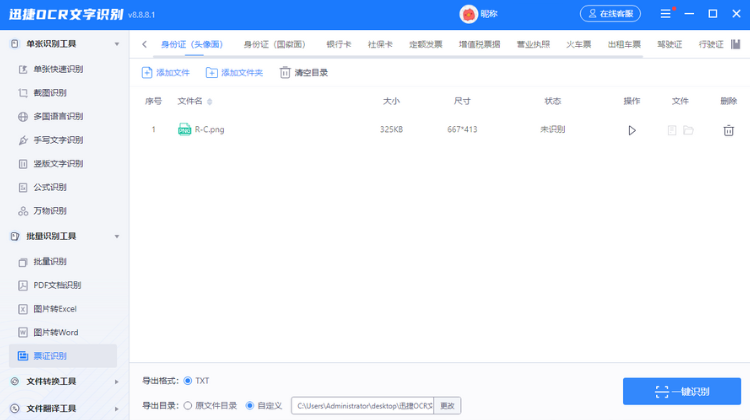Open the 手写文字识别 handwriting recognition tool

click(58, 140)
